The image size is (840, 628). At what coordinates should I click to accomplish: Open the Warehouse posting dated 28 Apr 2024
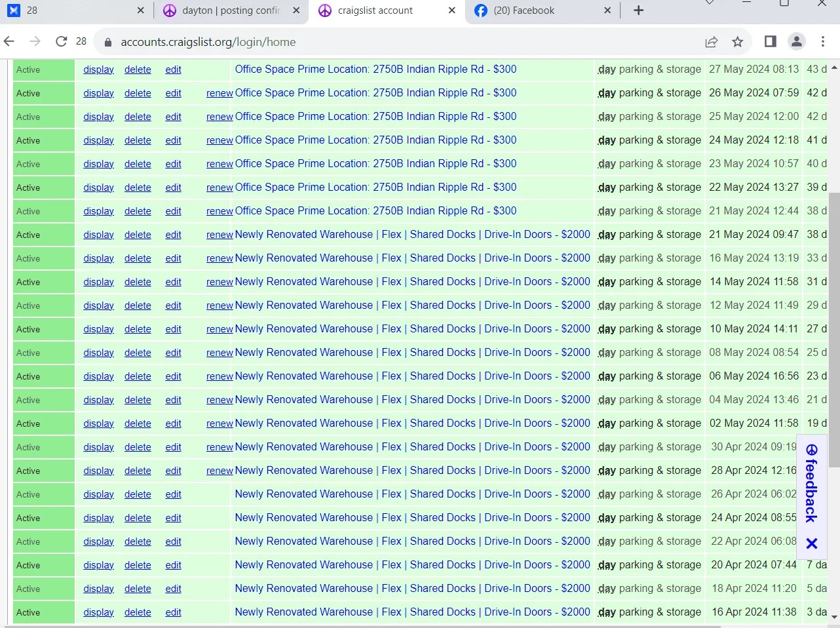coord(413,471)
